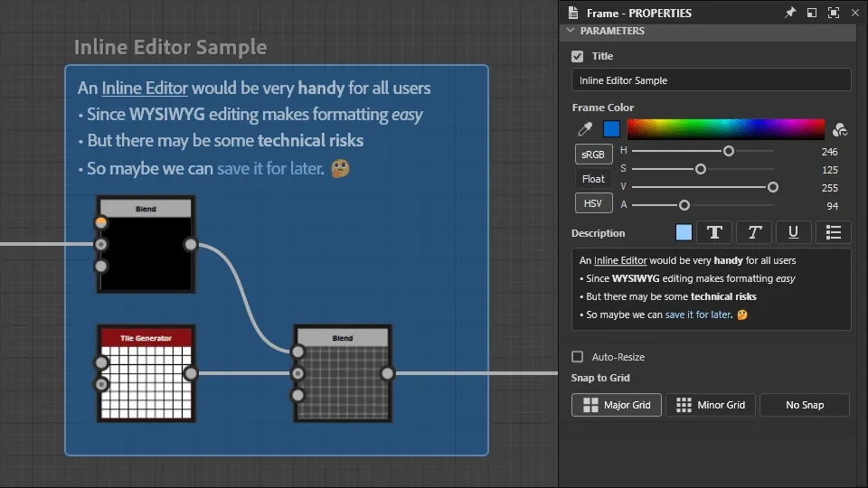Viewport: 868px width, 488px height.
Task: Click the Inline Editor link in Description
Action: pyautogui.click(x=620, y=260)
